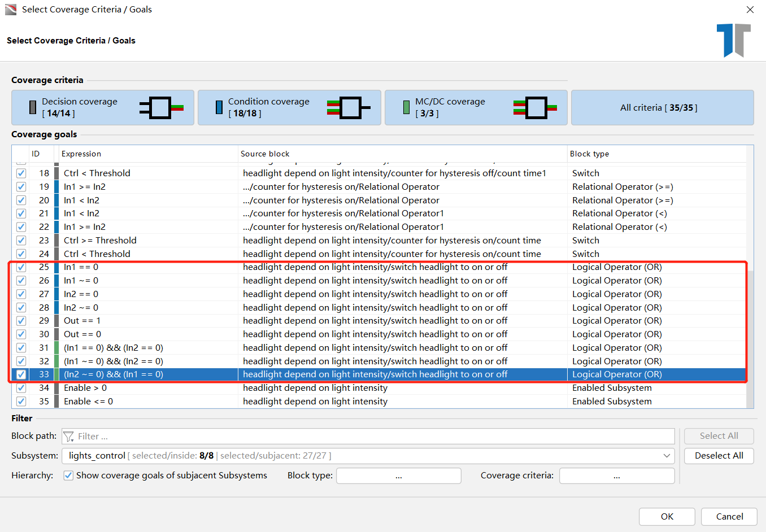Select the All criteria 35/35 tab
The image size is (766, 532).
[662, 107]
